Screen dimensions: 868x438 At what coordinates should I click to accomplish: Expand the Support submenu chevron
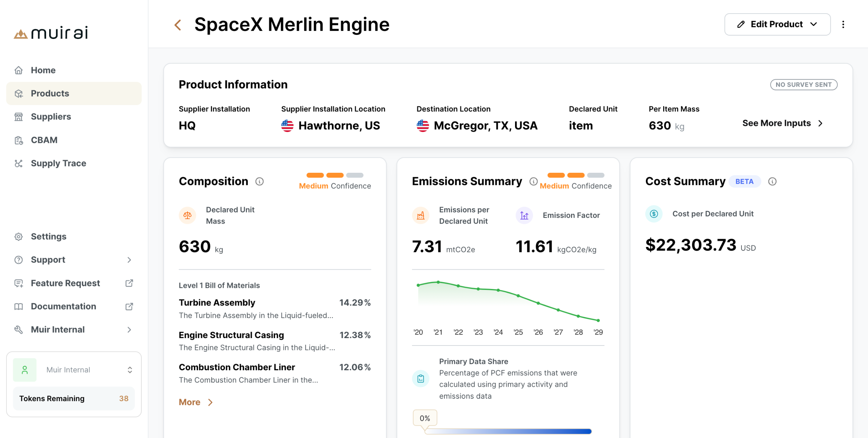[129, 260]
